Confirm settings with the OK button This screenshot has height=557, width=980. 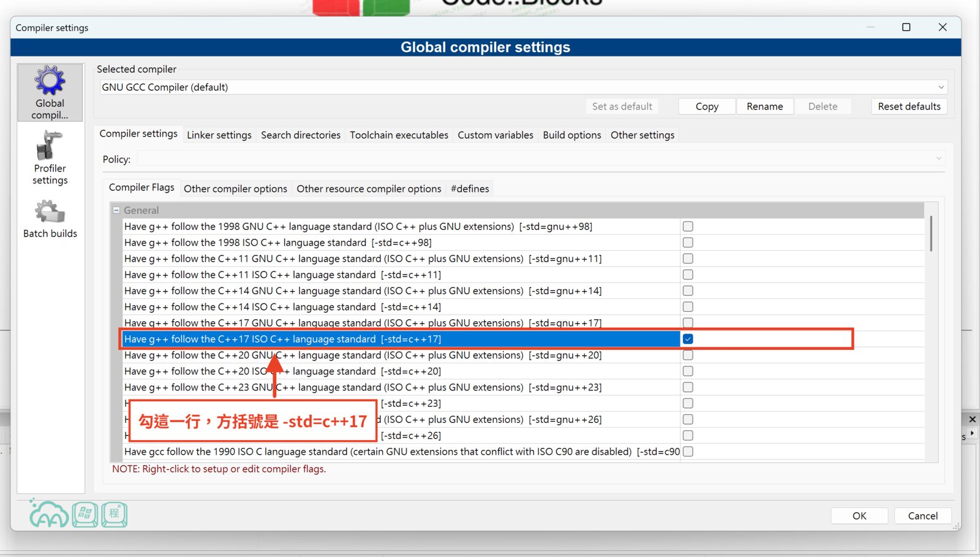[x=859, y=516]
